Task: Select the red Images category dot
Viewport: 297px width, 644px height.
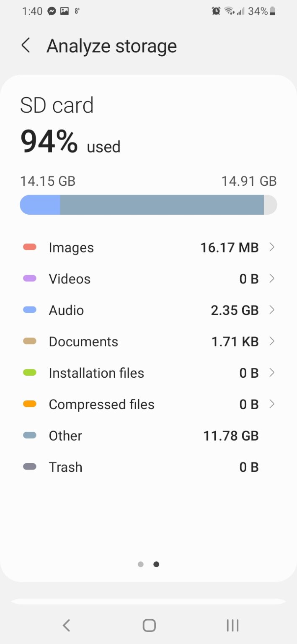Action: [x=30, y=247]
